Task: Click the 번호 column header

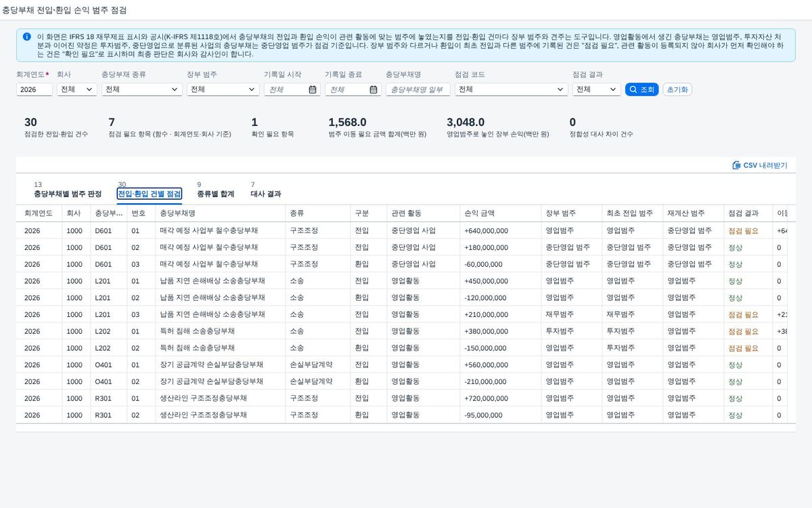Action: [x=141, y=213]
